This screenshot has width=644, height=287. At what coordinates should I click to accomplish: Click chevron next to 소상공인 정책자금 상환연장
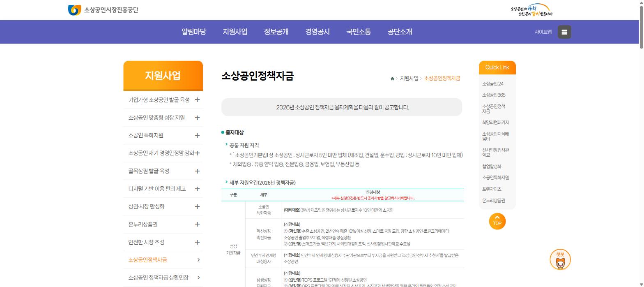[199, 278]
